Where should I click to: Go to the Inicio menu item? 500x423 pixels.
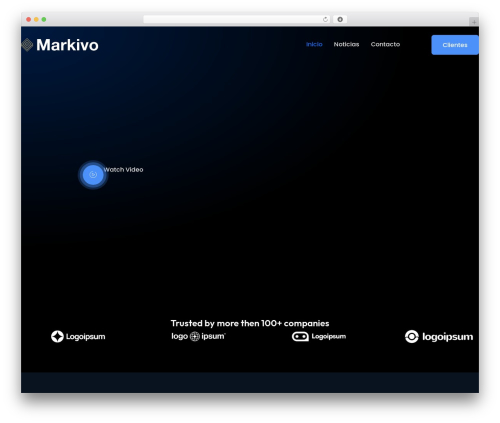pos(314,44)
